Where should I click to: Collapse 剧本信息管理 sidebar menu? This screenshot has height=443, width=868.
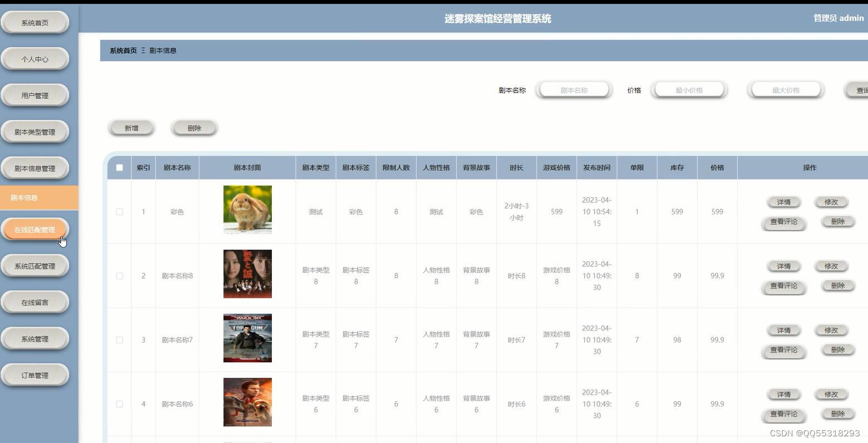(35, 168)
